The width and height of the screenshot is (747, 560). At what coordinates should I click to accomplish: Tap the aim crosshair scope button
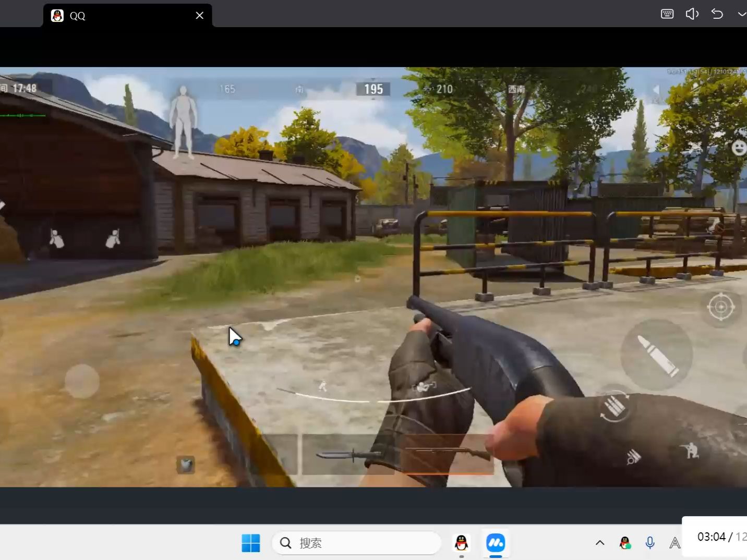(721, 307)
